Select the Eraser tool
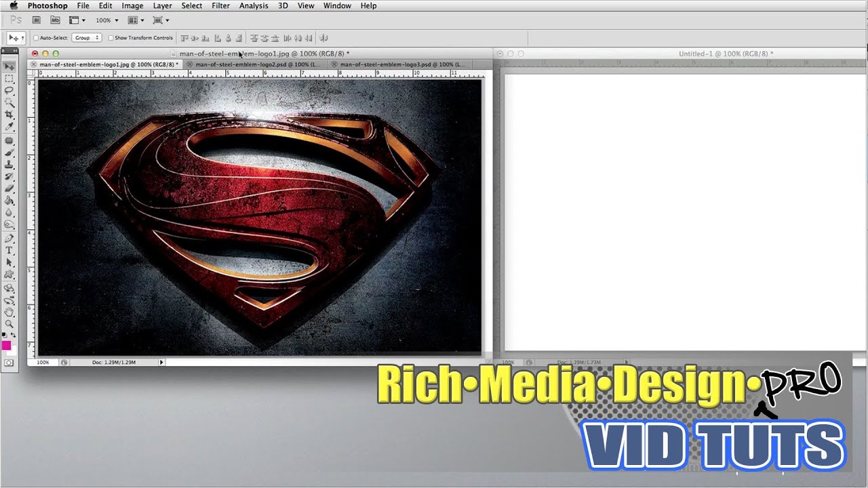 coord(9,188)
